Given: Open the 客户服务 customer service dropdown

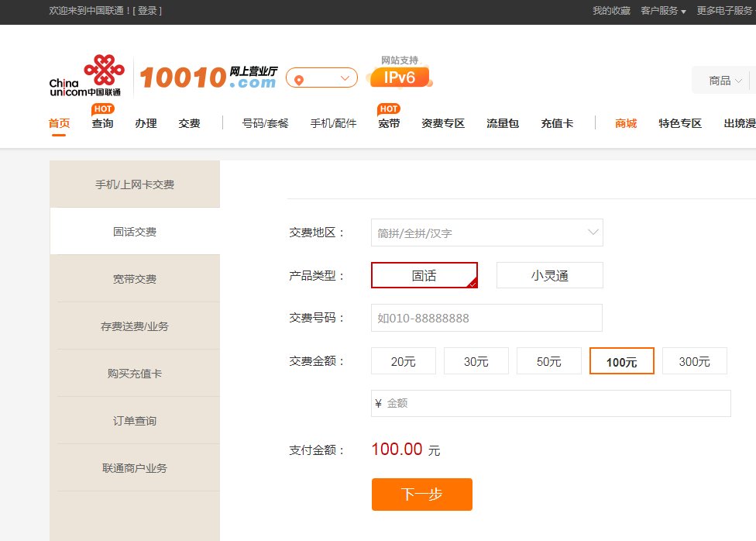Looking at the screenshot, I should tap(660, 11).
